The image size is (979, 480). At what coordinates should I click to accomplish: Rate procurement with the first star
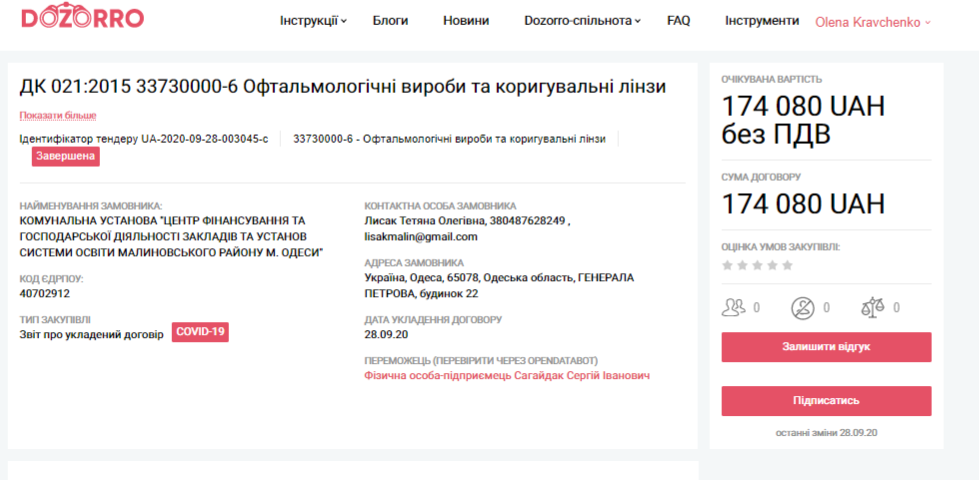click(x=727, y=265)
